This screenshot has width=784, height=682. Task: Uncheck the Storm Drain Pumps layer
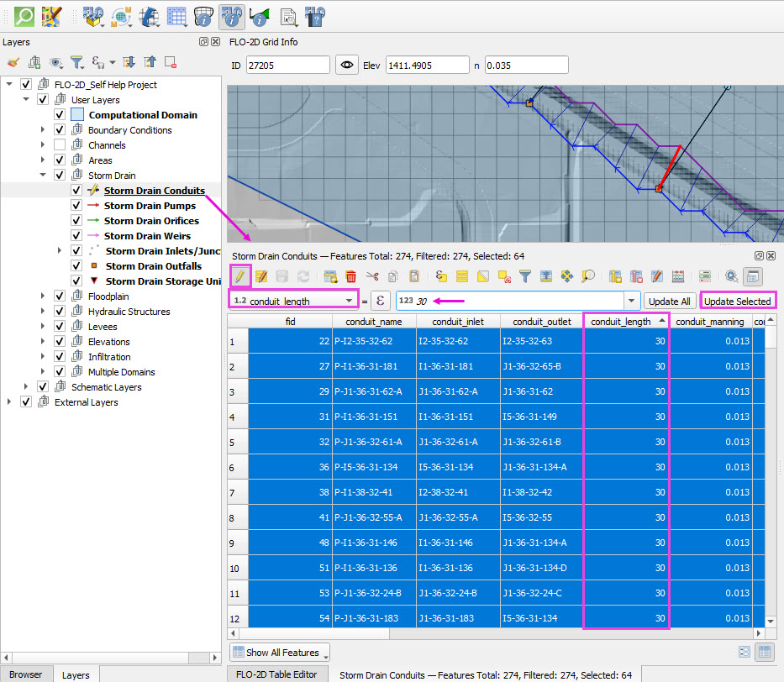coord(75,206)
